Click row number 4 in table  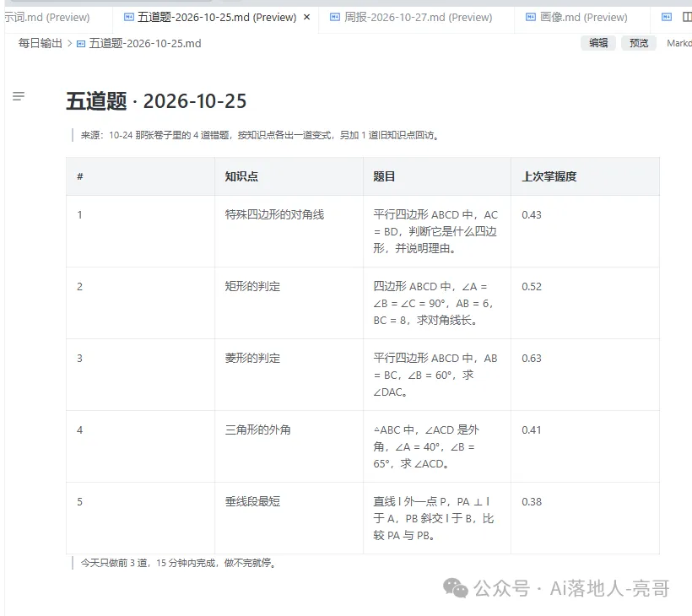coord(79,430)
